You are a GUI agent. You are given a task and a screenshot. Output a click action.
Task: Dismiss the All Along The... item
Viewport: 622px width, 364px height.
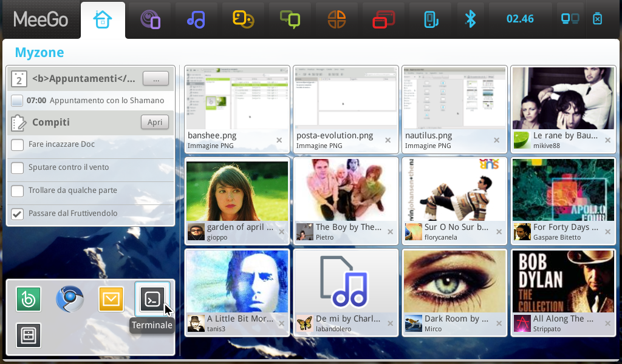click(x=607, y=323)
